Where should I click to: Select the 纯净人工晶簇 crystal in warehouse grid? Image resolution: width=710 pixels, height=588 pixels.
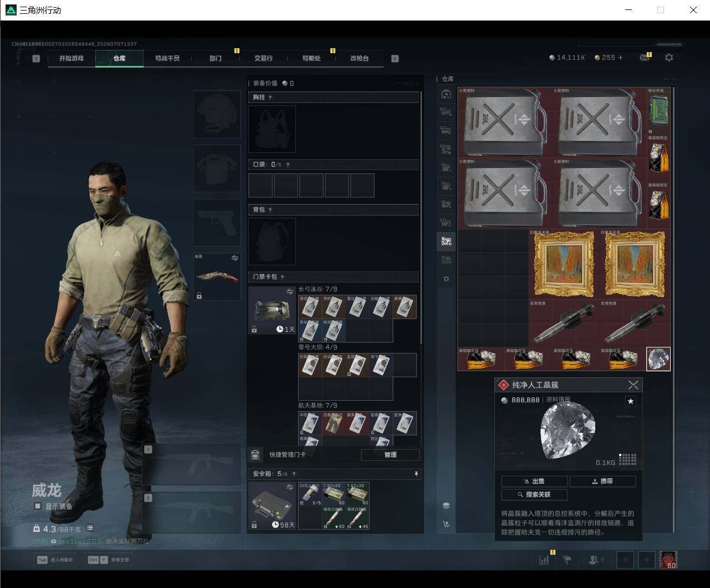tap(658, 359)
